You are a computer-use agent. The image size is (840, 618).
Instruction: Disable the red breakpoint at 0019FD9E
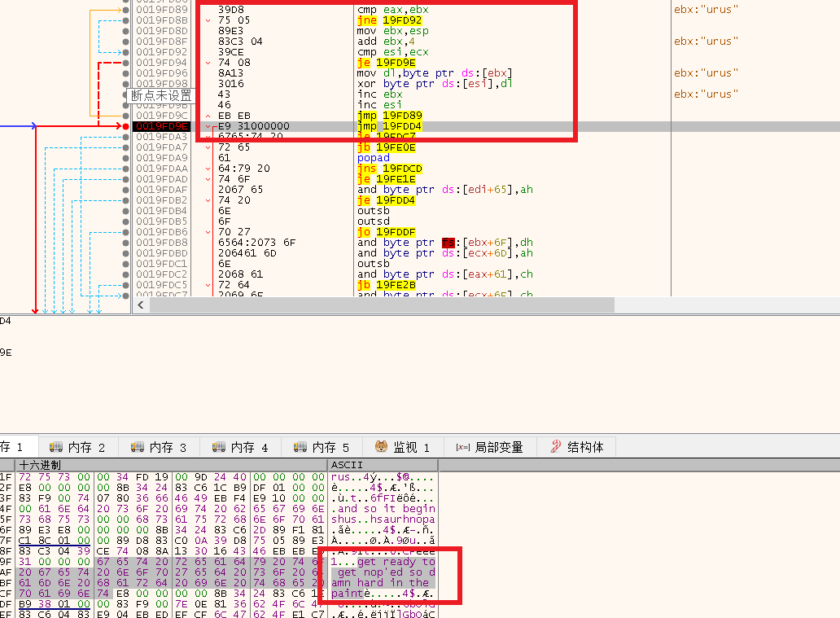(125, 126)
